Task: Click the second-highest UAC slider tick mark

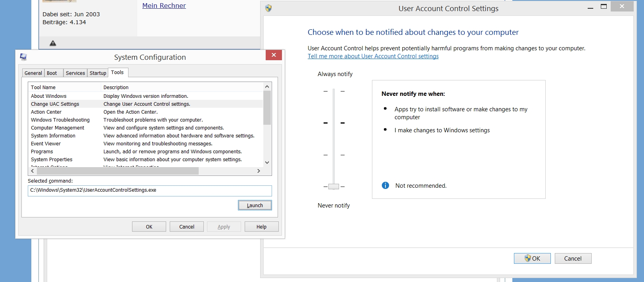Action: click(334, 123)
